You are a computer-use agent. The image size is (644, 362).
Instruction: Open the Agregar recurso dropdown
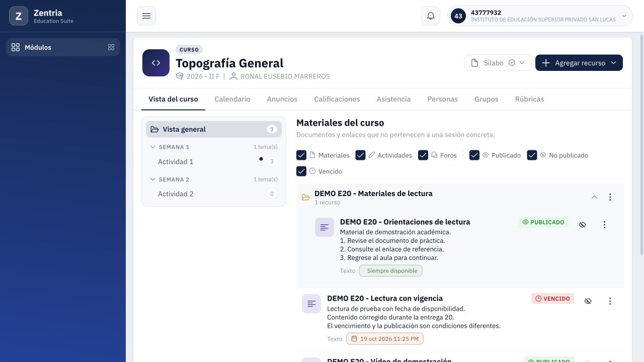click(579, 63)
